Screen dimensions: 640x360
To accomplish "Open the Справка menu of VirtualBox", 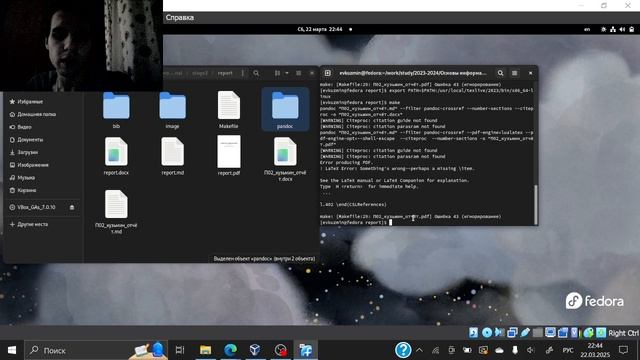I will (180, 18).
